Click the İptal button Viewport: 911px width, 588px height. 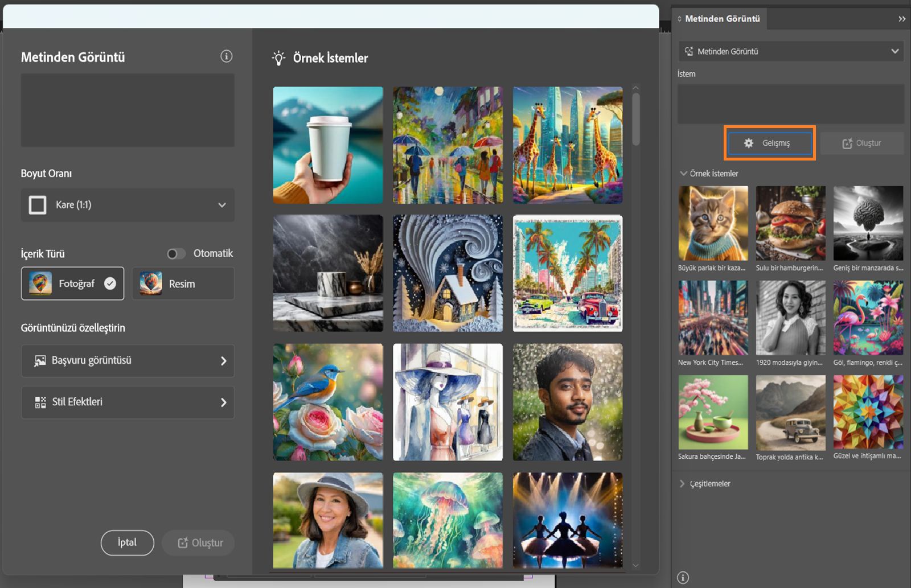coord(127,542)
